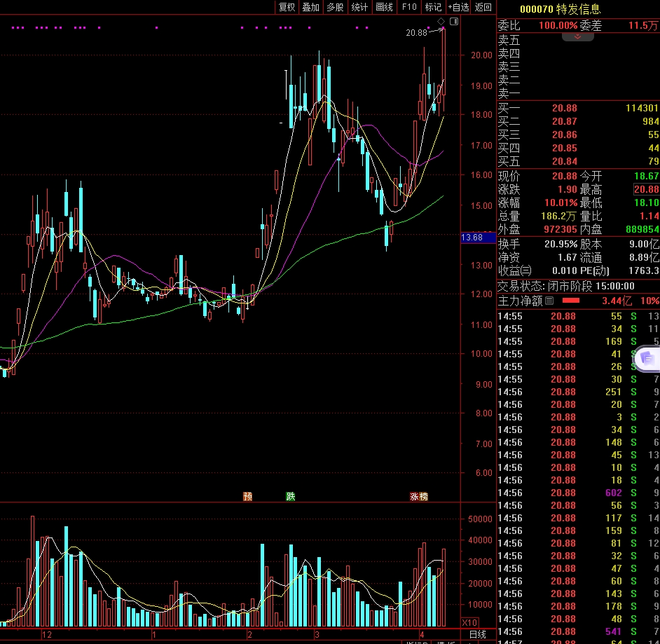Click the 返回 back button
Screen dimensions: 660x644
coord(483,7)
